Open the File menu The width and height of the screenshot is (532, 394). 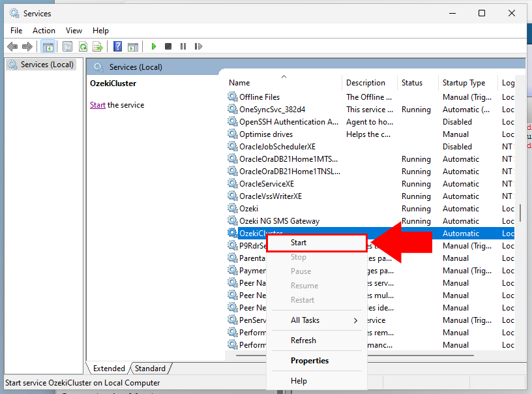tap(16, 31)
